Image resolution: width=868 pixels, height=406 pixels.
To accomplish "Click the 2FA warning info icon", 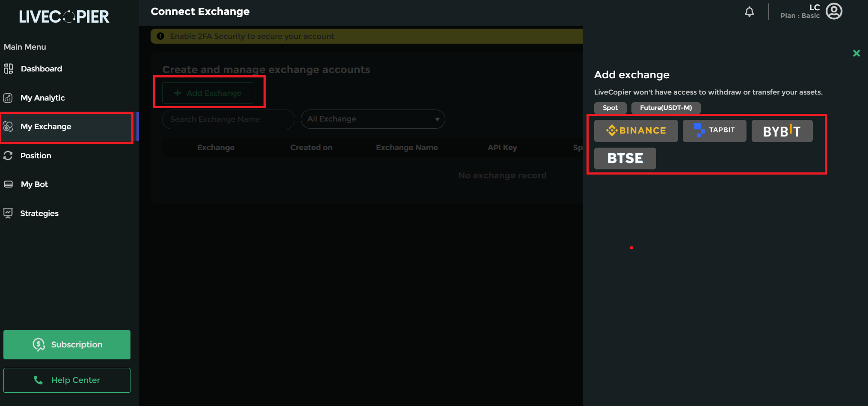I will coord(160,36).
